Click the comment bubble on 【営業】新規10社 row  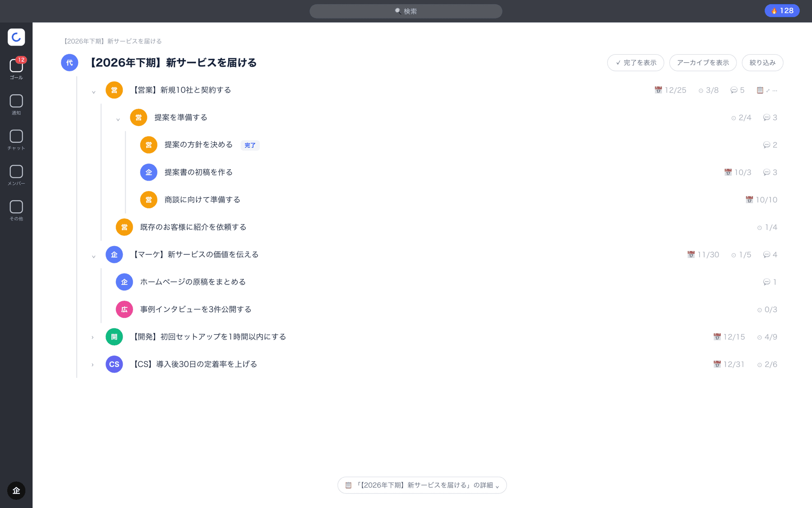[737, 90]
